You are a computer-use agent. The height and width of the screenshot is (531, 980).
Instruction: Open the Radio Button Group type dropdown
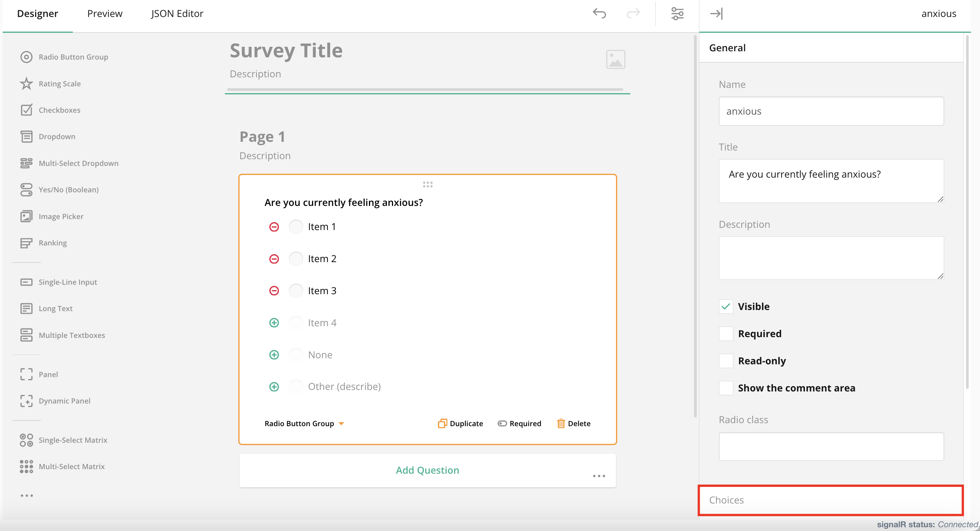(304, 424)
